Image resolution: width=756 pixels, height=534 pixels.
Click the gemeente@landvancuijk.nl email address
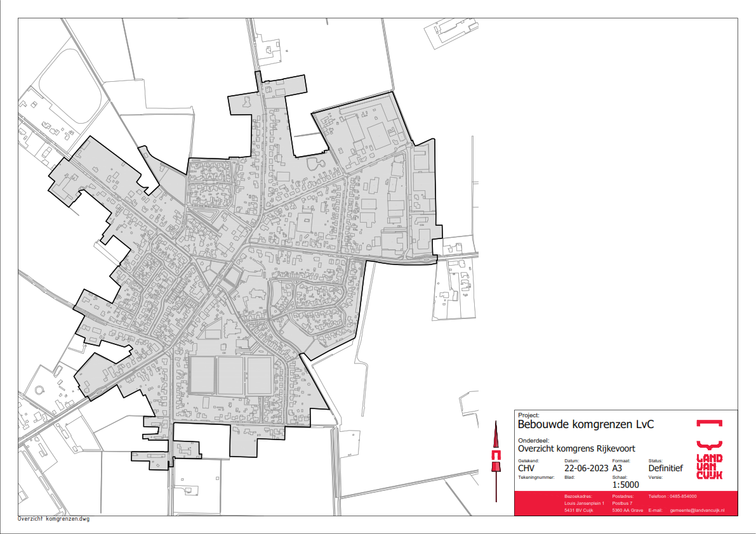(x=697, y=511)
